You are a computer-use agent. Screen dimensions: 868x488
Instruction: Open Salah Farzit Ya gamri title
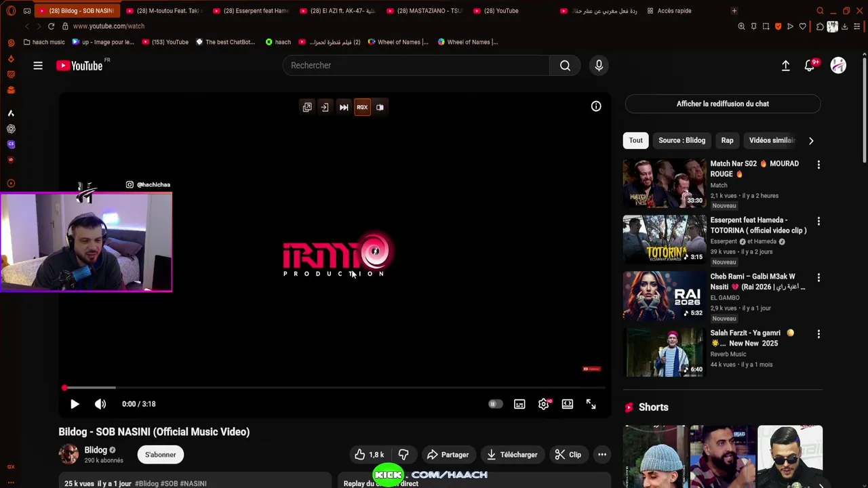[x=752, y=338]
